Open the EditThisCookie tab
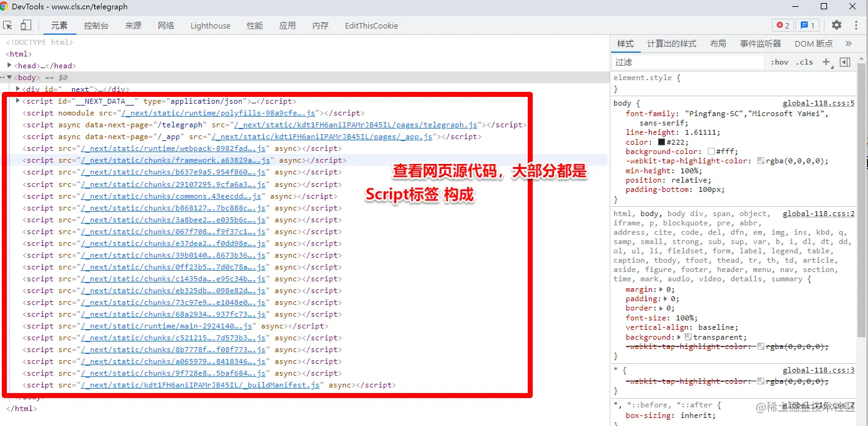 point(371,25)
